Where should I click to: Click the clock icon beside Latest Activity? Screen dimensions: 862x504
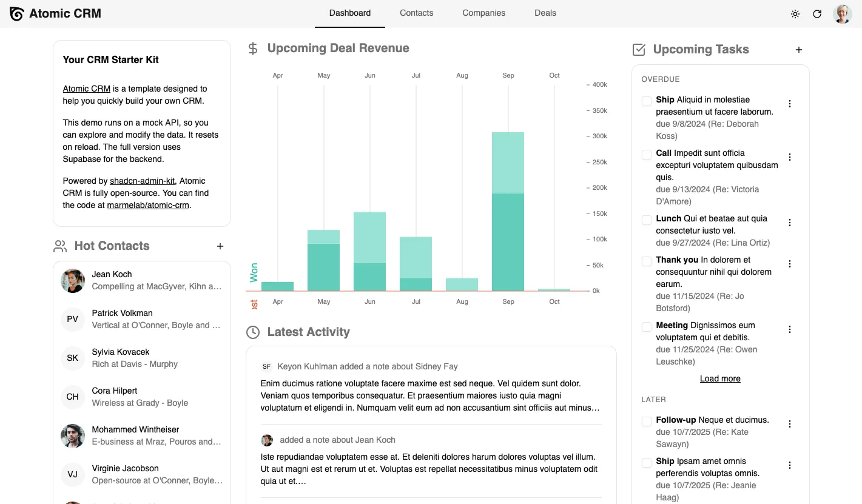coord(252,332)
